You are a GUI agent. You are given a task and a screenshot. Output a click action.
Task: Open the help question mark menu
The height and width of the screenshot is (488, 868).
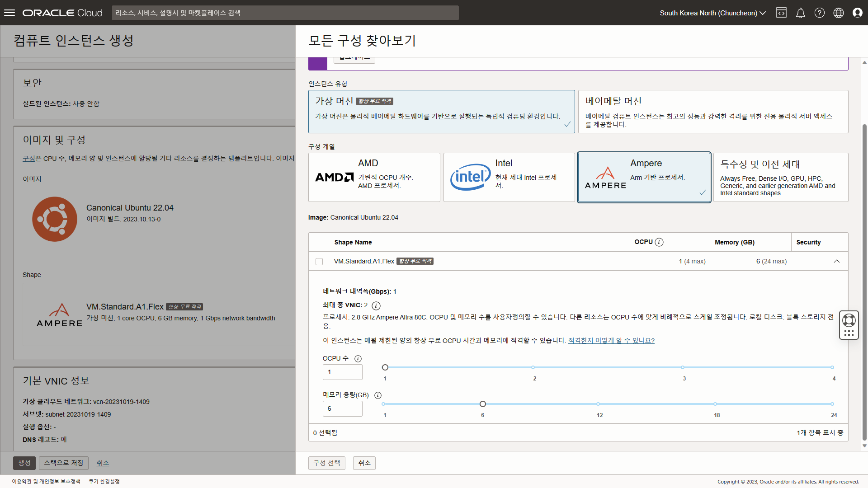pos(819,13)
